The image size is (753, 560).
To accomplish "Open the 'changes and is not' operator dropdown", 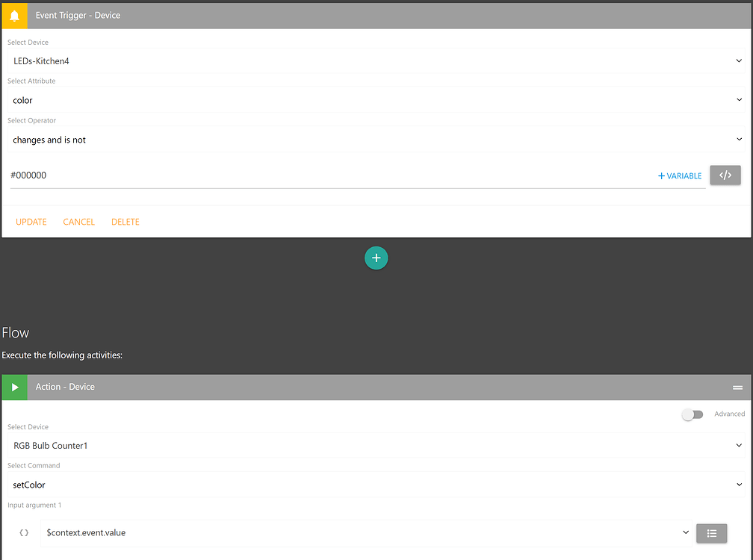I will pyautogui.click(x=376, y=140).
